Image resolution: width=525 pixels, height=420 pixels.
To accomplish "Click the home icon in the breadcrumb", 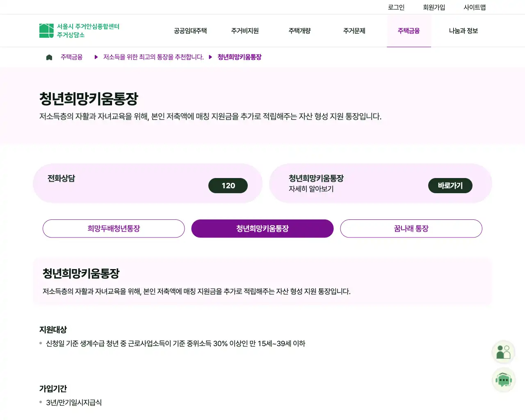I will 49,57.
